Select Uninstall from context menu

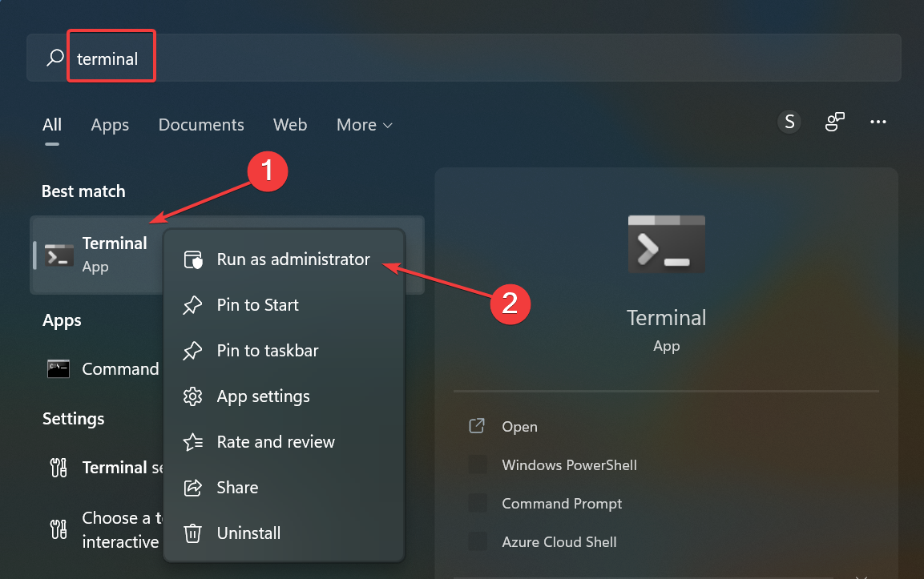coord(284,533)
